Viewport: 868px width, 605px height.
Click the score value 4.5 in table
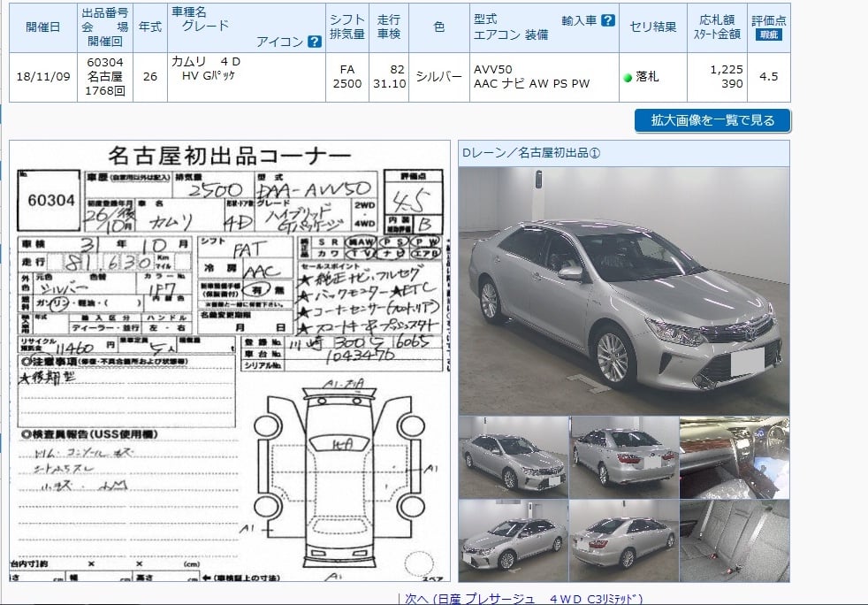pyautogui.click(x=769, y=76)
